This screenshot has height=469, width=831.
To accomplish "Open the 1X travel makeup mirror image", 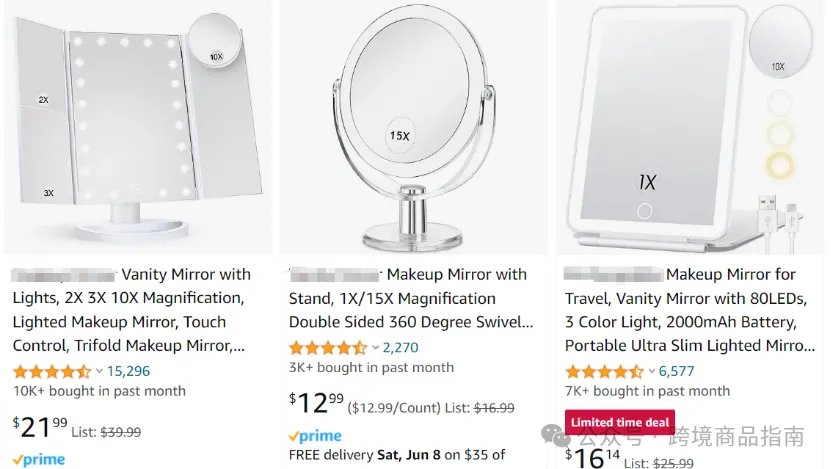I will point(690,128).
